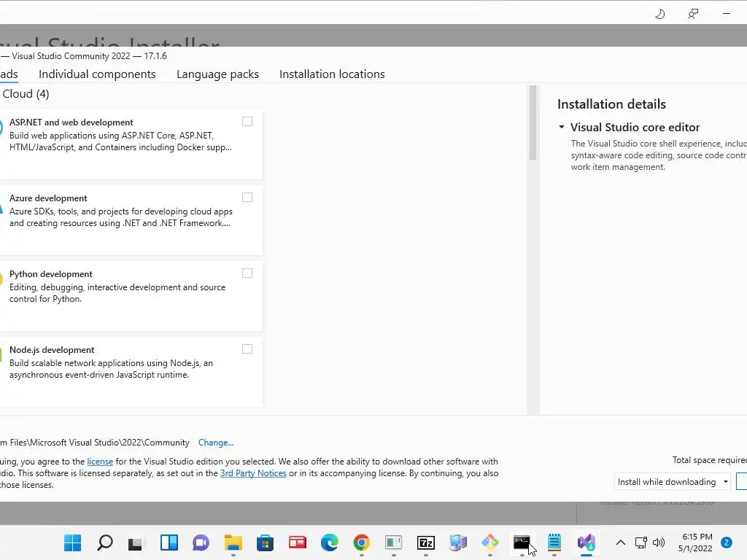The height and width of the screenshot is (560, 747).
Task: Click the Node.js development workload title
Action: click(52, 349)
